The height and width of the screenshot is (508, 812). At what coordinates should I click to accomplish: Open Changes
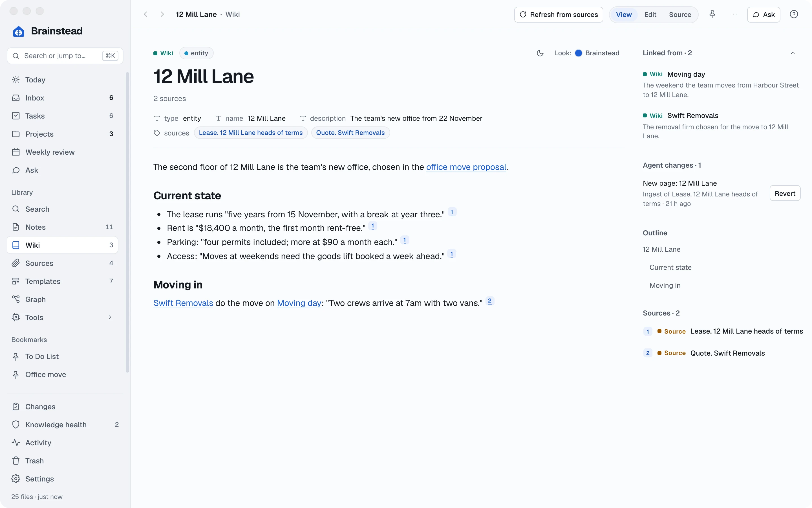click(65, 406)
